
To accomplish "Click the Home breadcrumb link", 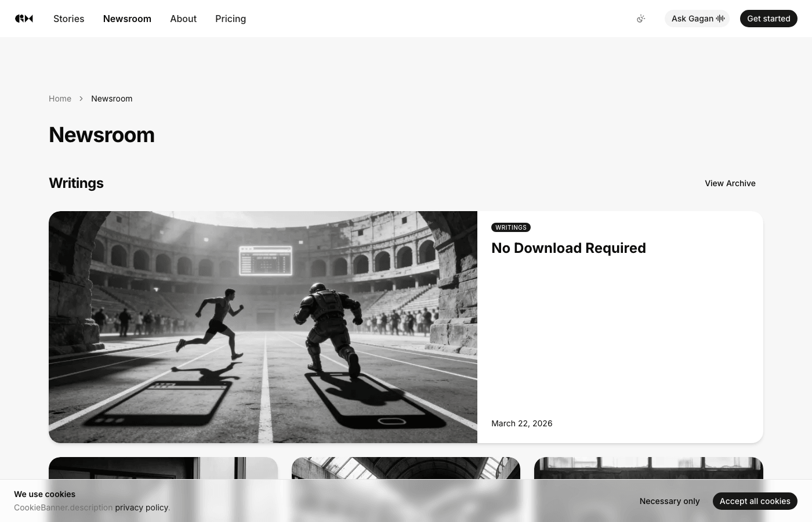I will pos(60,99).
